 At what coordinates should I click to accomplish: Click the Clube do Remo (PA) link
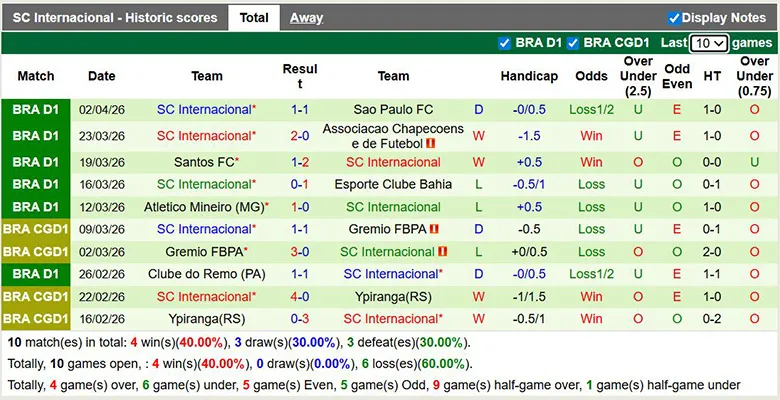point(207,274)
